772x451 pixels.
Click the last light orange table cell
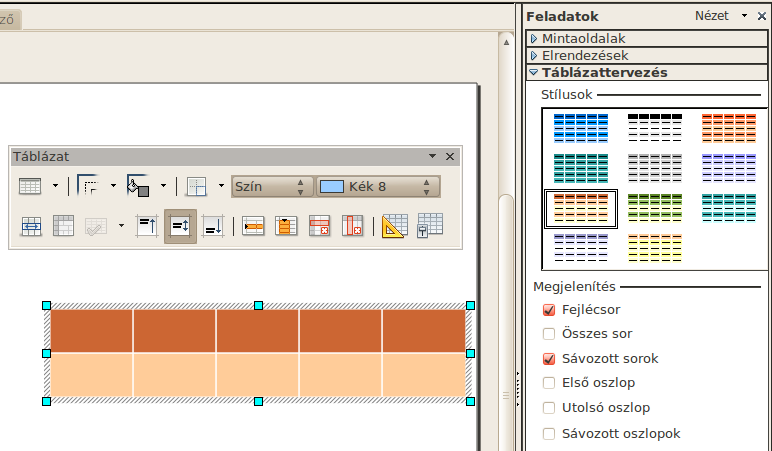[424, 375]
